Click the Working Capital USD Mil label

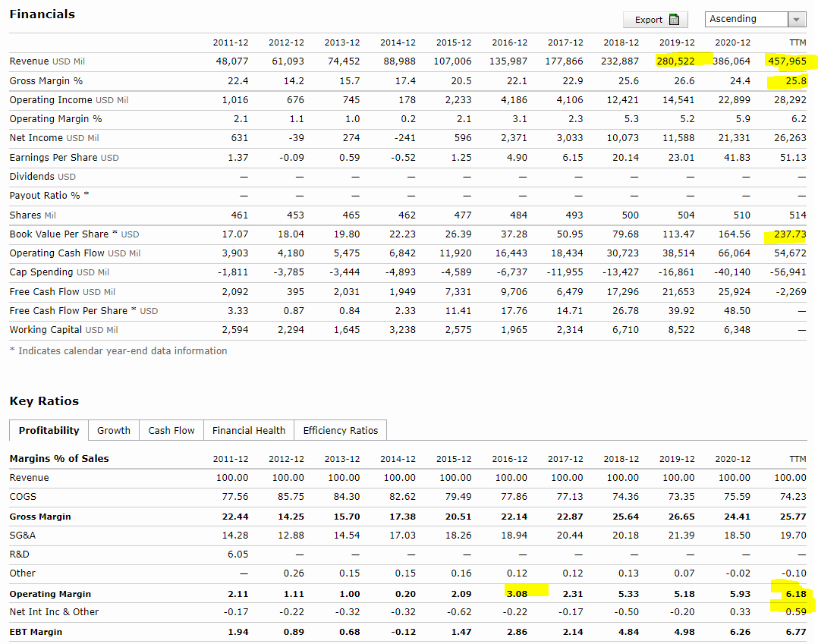coord(64,329)
